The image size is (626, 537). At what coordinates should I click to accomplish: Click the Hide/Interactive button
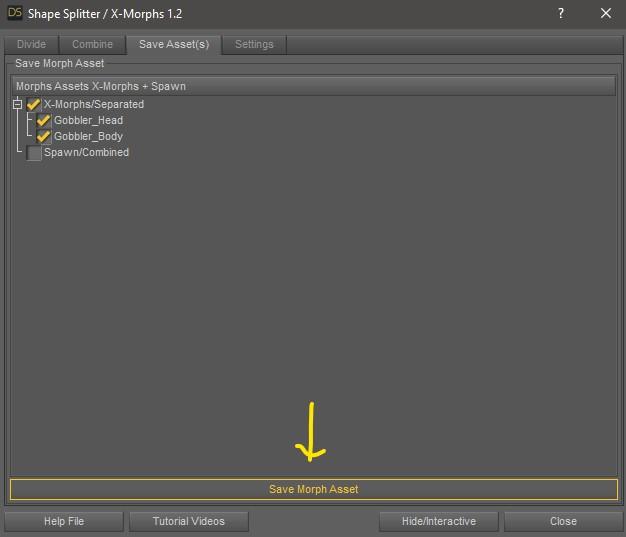pyautogui.click(x=439, y=521)
